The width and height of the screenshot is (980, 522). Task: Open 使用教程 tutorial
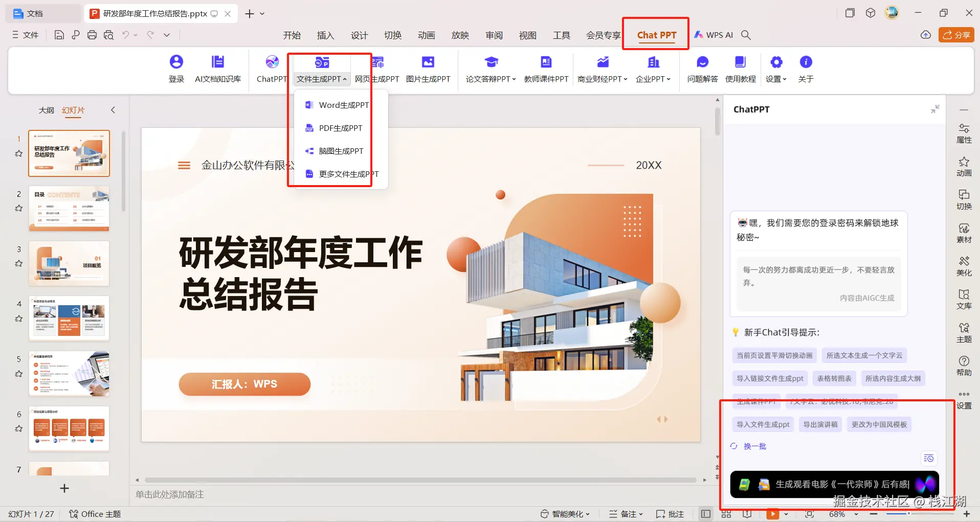[741, 69]
